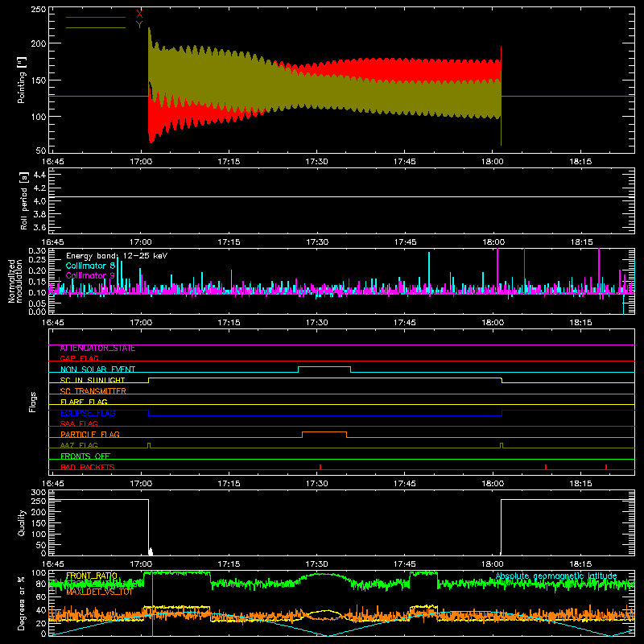Click the raised PARTICLE_FLAG step near 17:30
Viewport: 644px width, 644px height.
pos(324,432)
